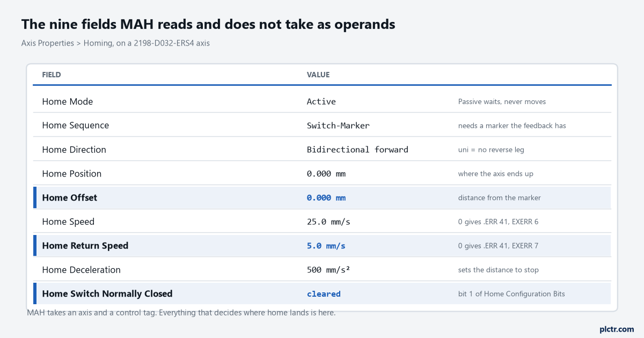Select the note 'uni = no reverse leg'
This screenshot has width=644, height=338.
[x=491, y=150]
